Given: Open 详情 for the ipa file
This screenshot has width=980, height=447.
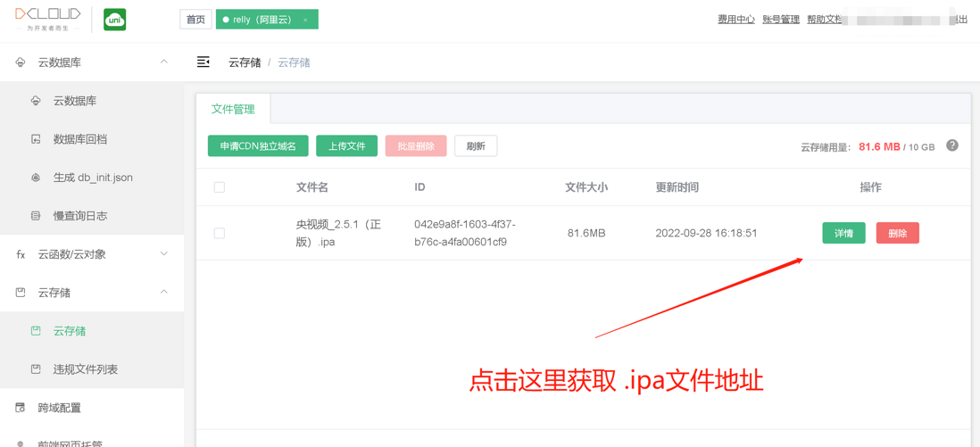Looking at the screenshot, I should pos(843,233).
